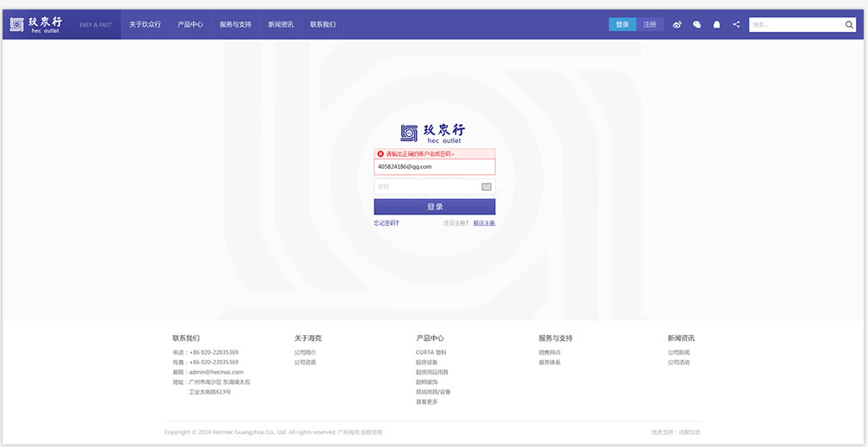The image size is (868, 447).
Task: Click the QQ penguin icon
Action: pos(716,24)
